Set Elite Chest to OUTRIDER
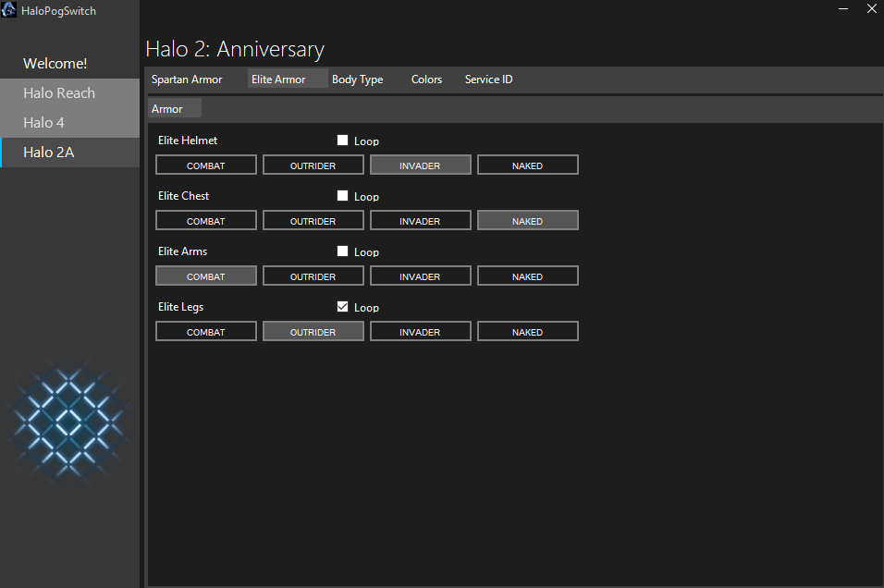Viewport: 884px width, 588px height. pyautogui.click(x=313, y=220)
